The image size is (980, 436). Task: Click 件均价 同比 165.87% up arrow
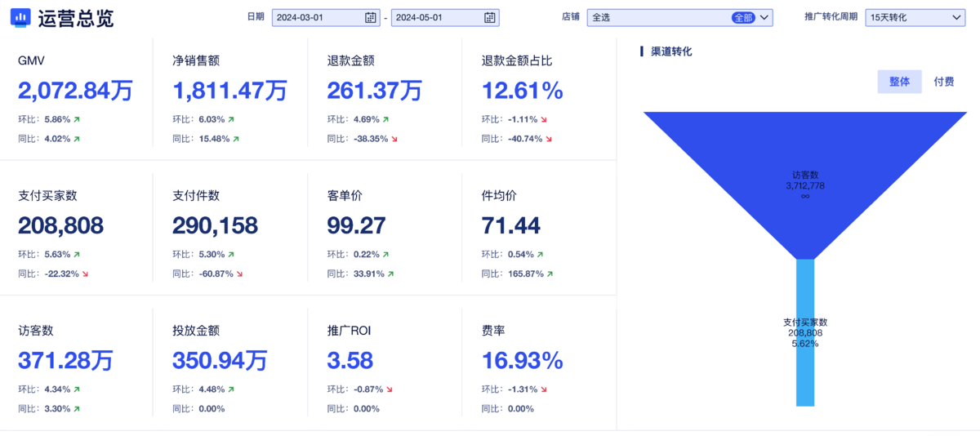549,274
